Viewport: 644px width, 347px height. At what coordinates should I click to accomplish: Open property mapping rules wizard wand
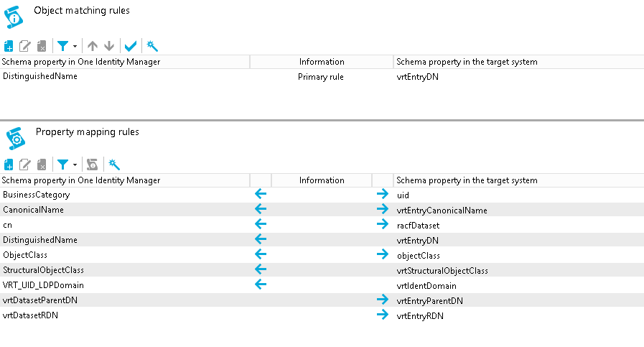point(114,165)
